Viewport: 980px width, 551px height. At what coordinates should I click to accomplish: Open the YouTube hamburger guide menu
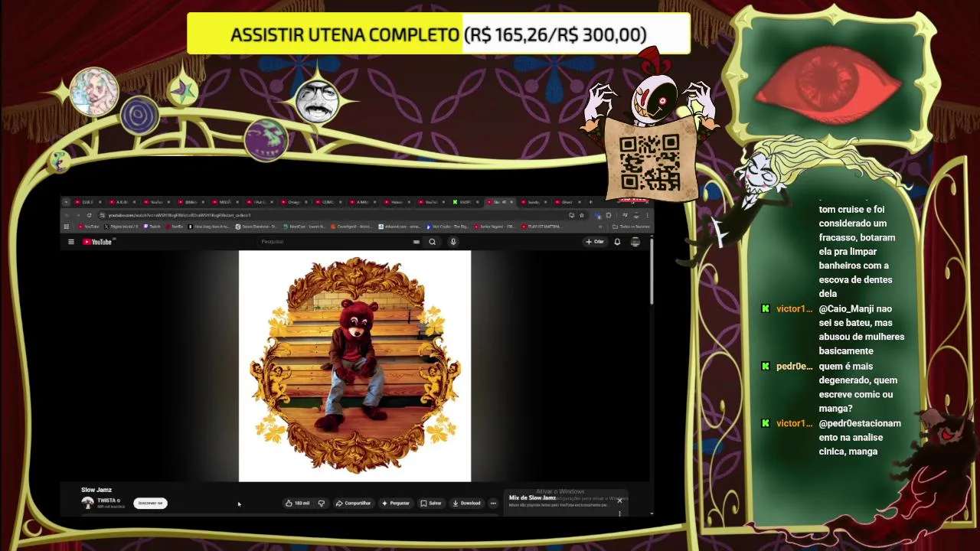pyautogui.click(x=71, y=242)
